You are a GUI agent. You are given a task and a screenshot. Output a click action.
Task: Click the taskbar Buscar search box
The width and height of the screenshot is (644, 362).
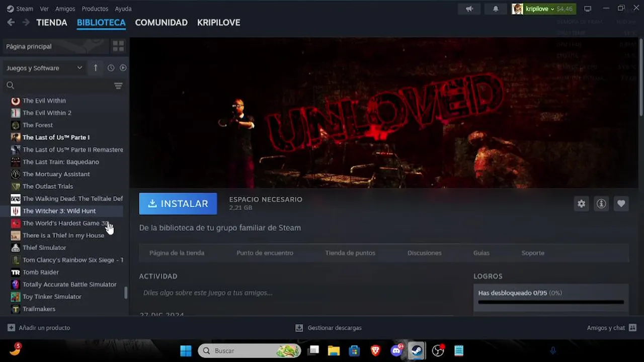tap(250, 350)
